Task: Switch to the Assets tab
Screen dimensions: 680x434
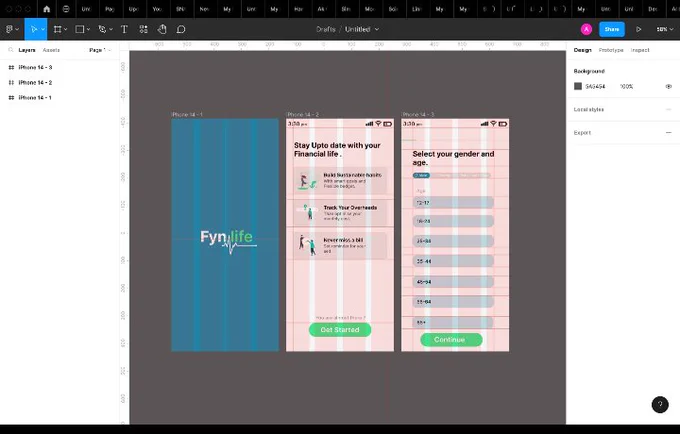Action: pos(51,50)
